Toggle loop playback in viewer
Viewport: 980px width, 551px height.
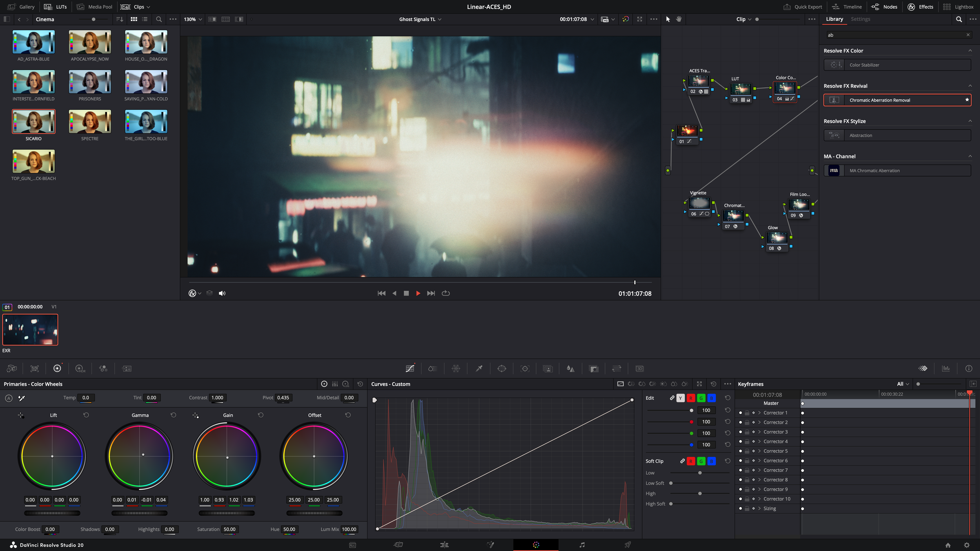point(446,293)
